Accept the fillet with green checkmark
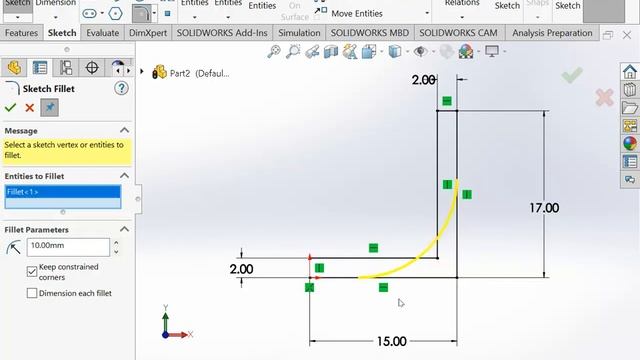This screenshot has height=360, width=640. pyautogui.click(x=10, y=108)
